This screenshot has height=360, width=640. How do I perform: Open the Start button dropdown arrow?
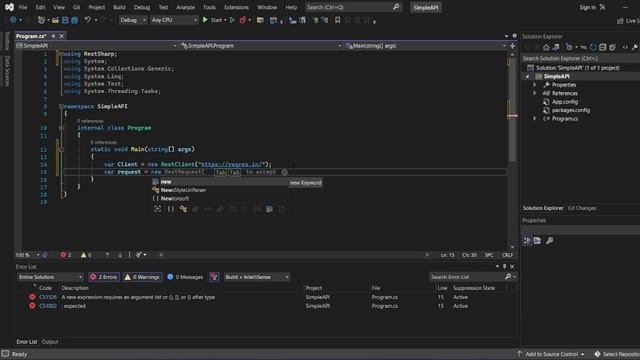(x=225, y=20)
